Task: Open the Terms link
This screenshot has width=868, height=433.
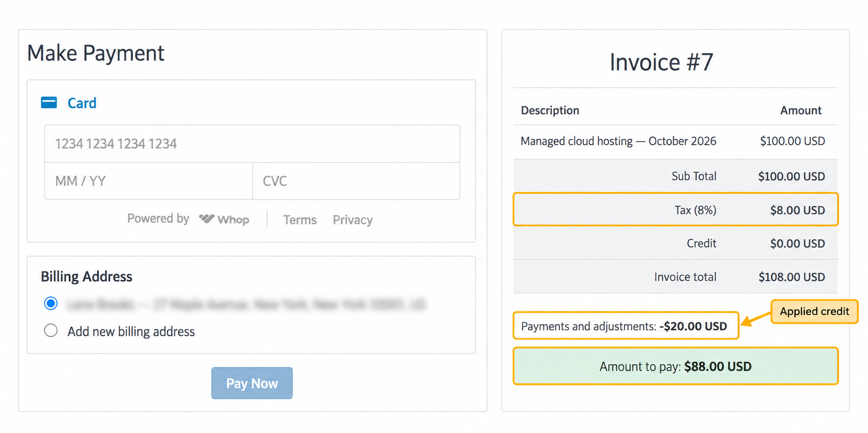Action: pyautogui.click(x=300, y=220)
